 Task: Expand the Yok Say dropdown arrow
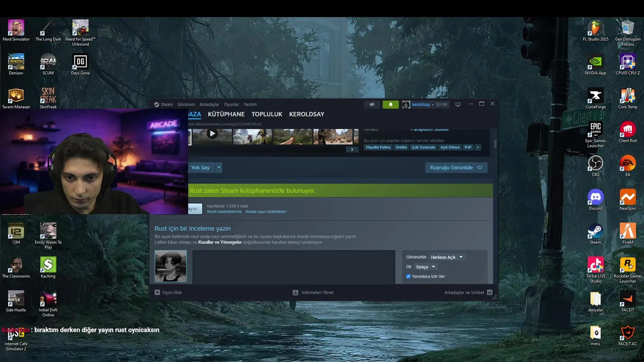[x=218, y=167]
